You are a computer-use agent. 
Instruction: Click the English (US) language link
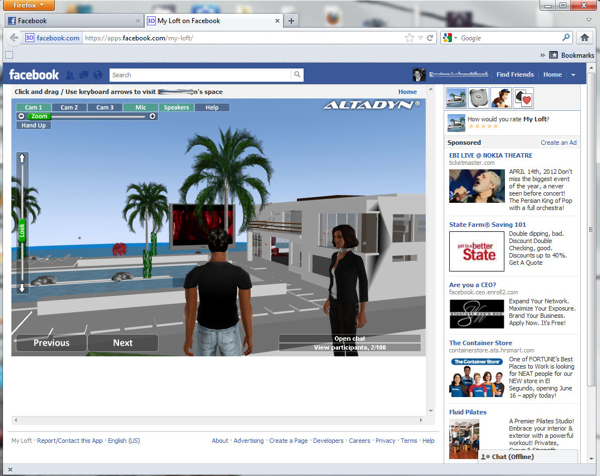(124, 441)
